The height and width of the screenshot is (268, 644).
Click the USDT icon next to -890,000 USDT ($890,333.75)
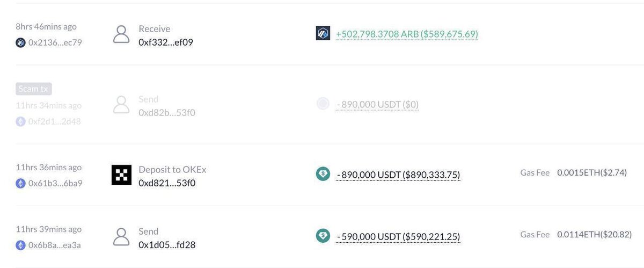(x=323, y=173)
